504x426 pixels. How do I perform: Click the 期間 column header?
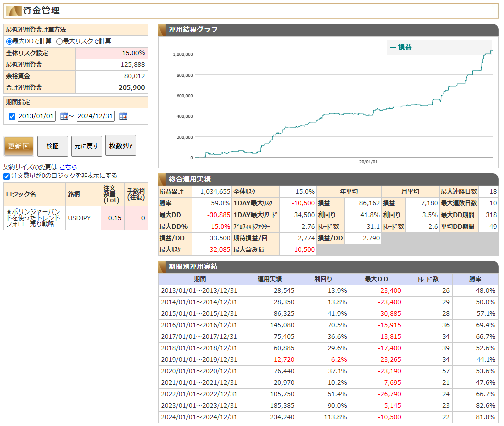(x=200, y=279)
